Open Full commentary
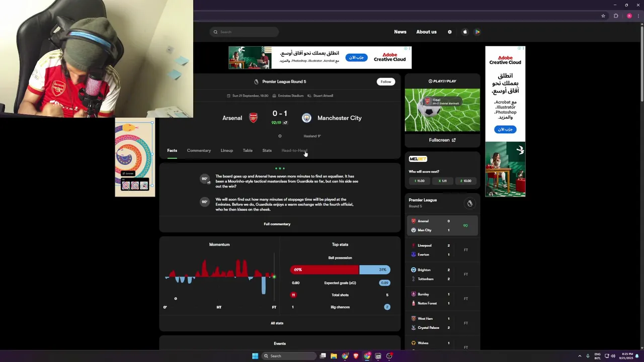 tap(277, 224)
